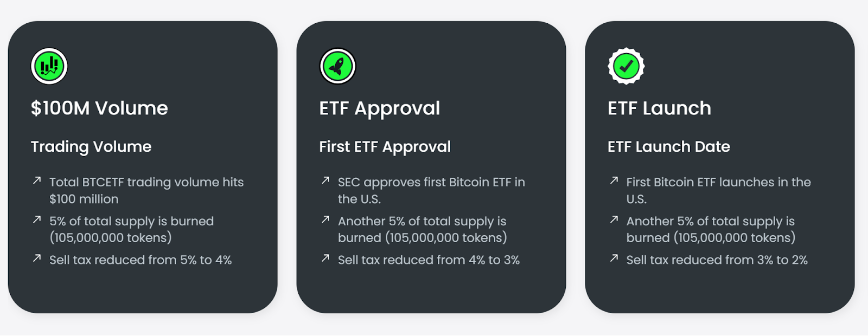Select the 'ETF Launch' card heading
868x336 pixels.
click(659, 108)
